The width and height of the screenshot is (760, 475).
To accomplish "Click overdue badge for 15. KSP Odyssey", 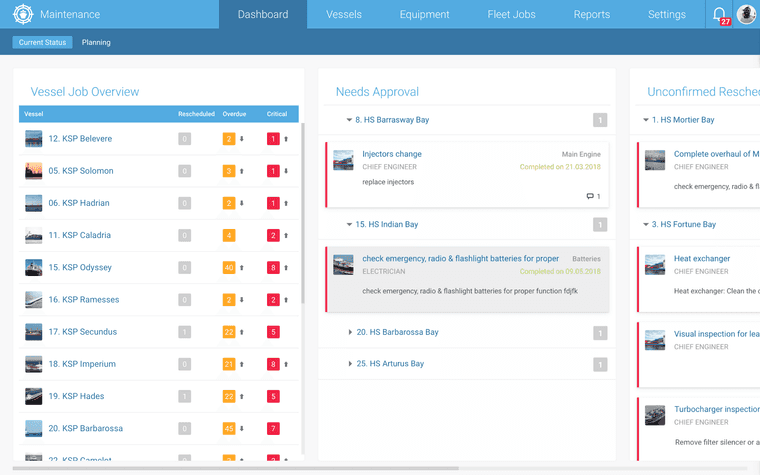I will click(x=229, y=268).
